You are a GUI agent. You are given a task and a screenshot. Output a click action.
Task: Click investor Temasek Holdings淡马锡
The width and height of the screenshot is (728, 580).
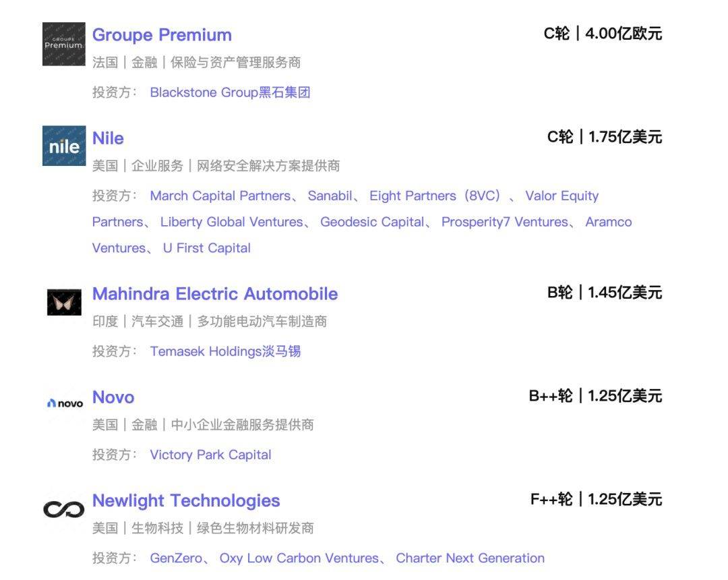[x=225, y=351]
